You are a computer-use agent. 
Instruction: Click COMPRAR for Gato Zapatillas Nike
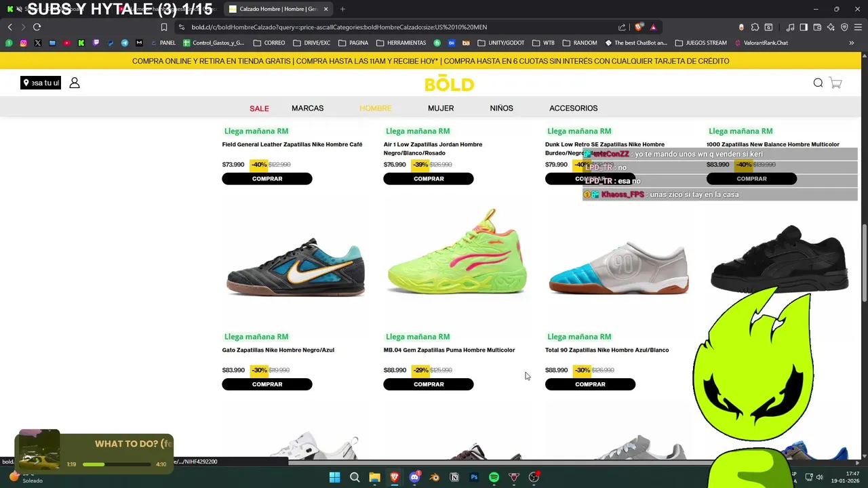267,384
